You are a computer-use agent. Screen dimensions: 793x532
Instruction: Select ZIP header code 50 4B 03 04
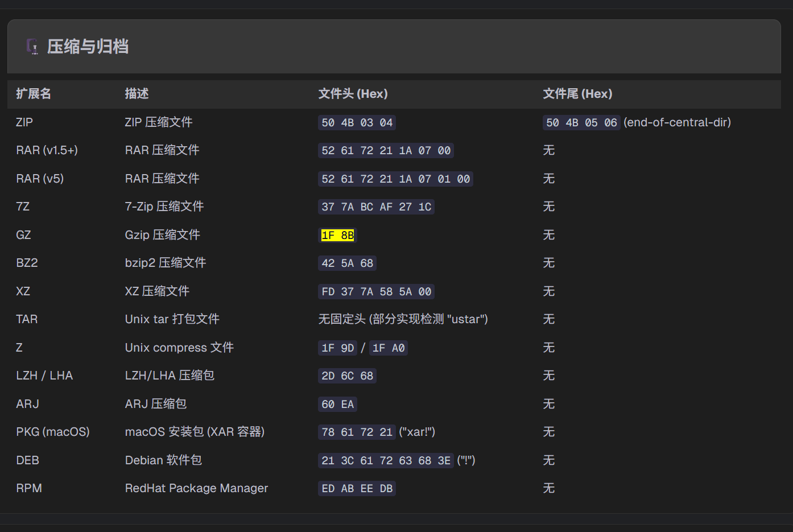pyautogui.click(x=357, y=123)
